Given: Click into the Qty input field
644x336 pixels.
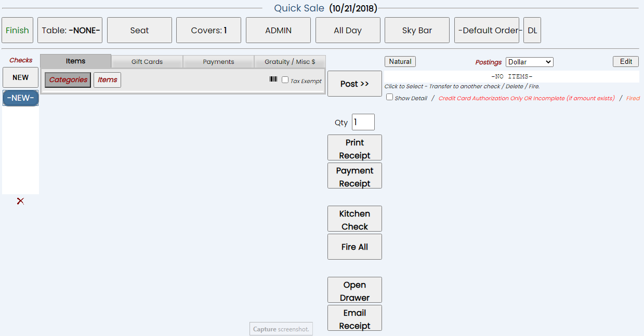Looking at the screenshot, I should 363,122.
